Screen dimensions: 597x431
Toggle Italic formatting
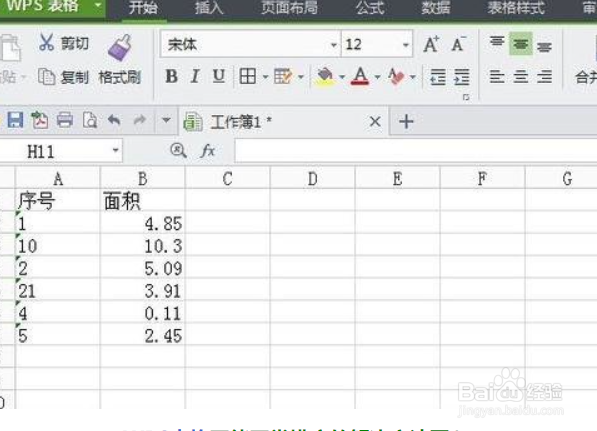click(x=195, y=77)
